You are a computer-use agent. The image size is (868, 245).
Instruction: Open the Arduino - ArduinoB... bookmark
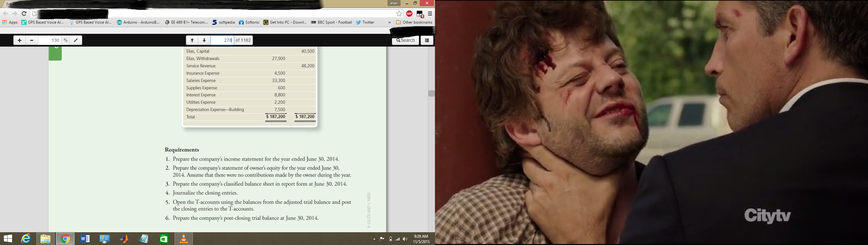point(138,23)
